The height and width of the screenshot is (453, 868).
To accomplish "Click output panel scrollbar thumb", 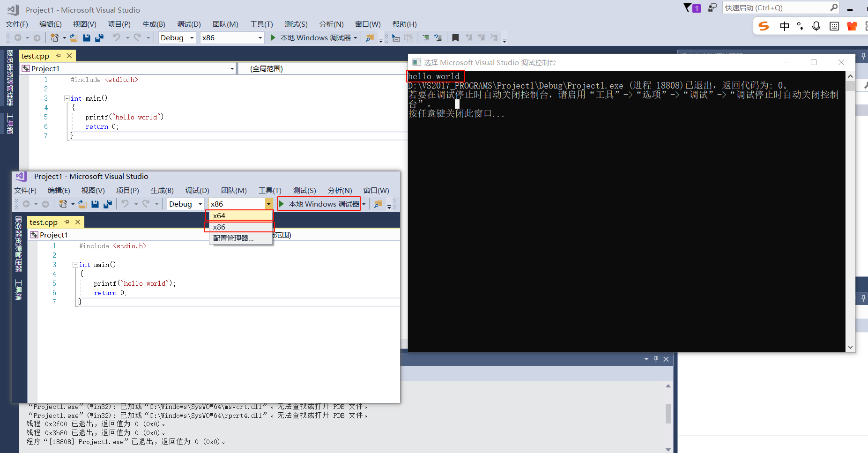I will click(x=668, y=414).
